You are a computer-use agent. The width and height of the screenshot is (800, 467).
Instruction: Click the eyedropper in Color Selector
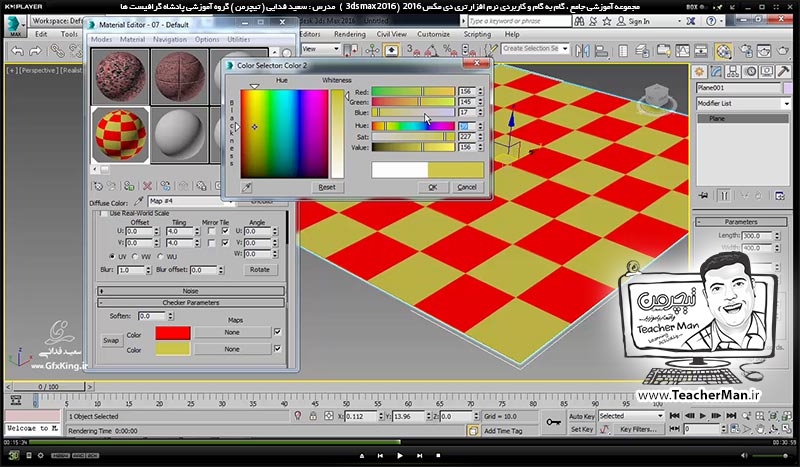tap(246, 187)
